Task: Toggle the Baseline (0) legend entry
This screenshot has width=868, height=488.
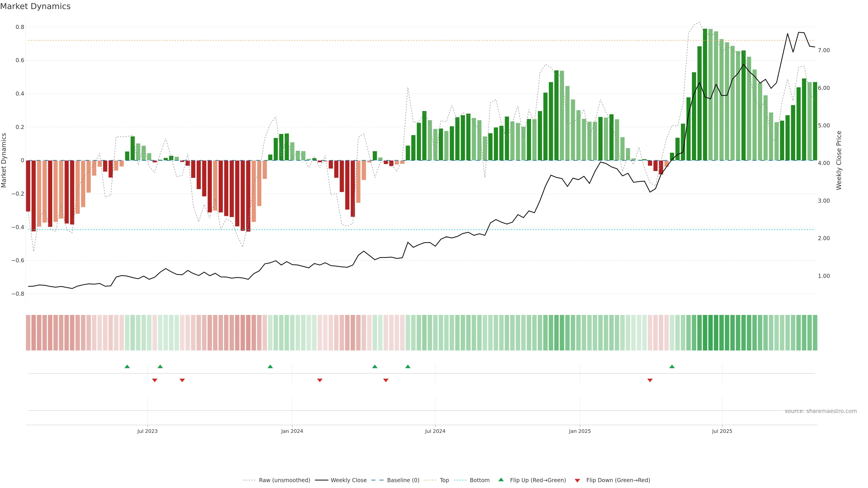Action: tap(403, 480)
